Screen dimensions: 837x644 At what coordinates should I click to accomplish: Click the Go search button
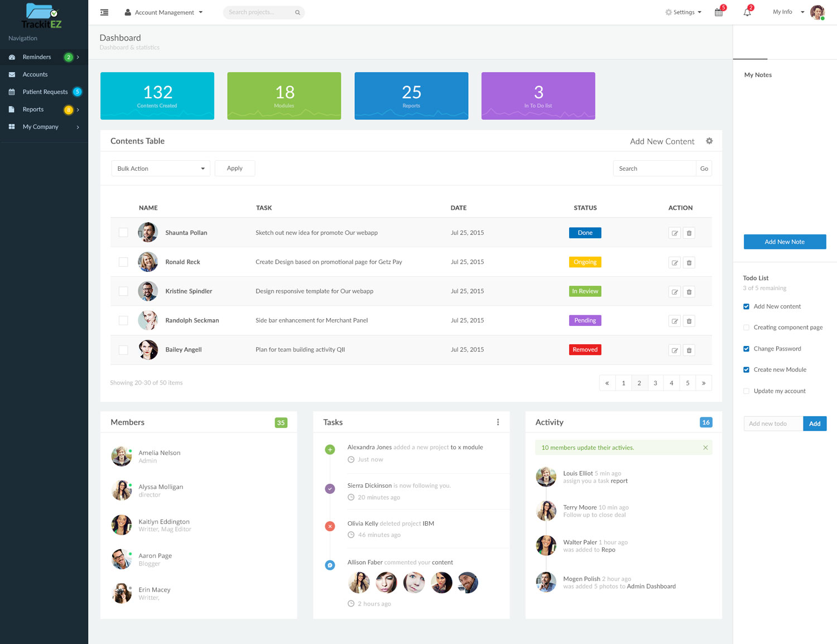pyautogui.click(x=704, y=169)
